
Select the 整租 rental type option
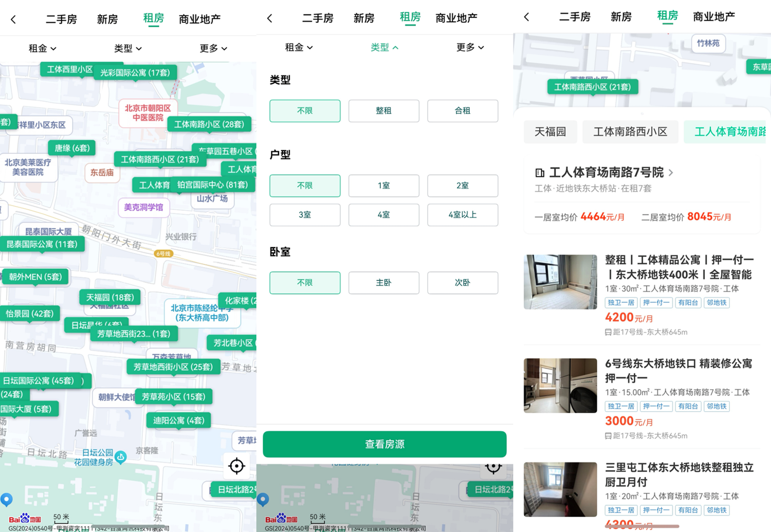point(383,111)
